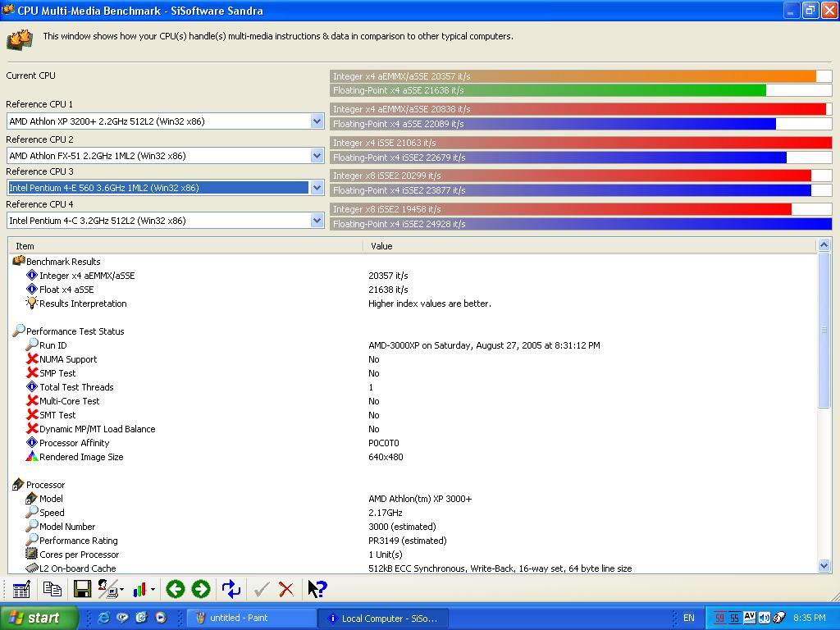
Task: Click the person and computer connect icon
Action: 107,589
